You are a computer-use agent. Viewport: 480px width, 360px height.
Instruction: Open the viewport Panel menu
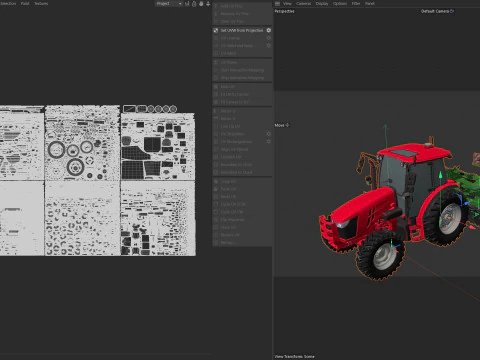(370, 3)
